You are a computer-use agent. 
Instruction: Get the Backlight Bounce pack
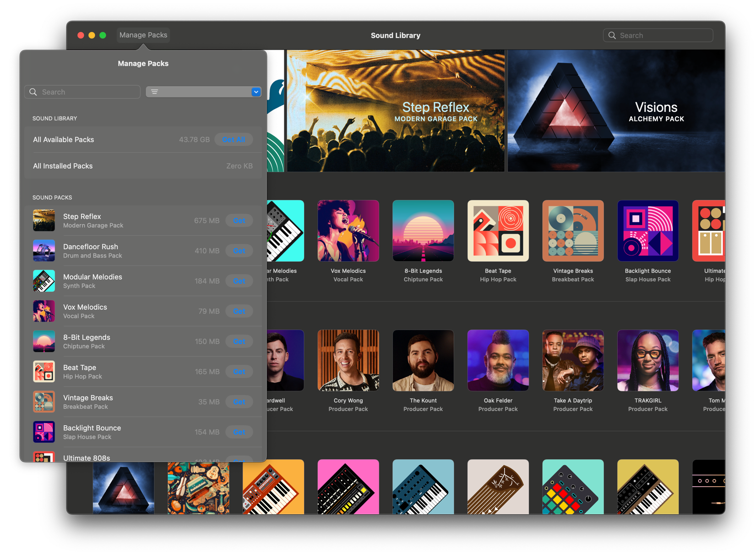[239, 432]
